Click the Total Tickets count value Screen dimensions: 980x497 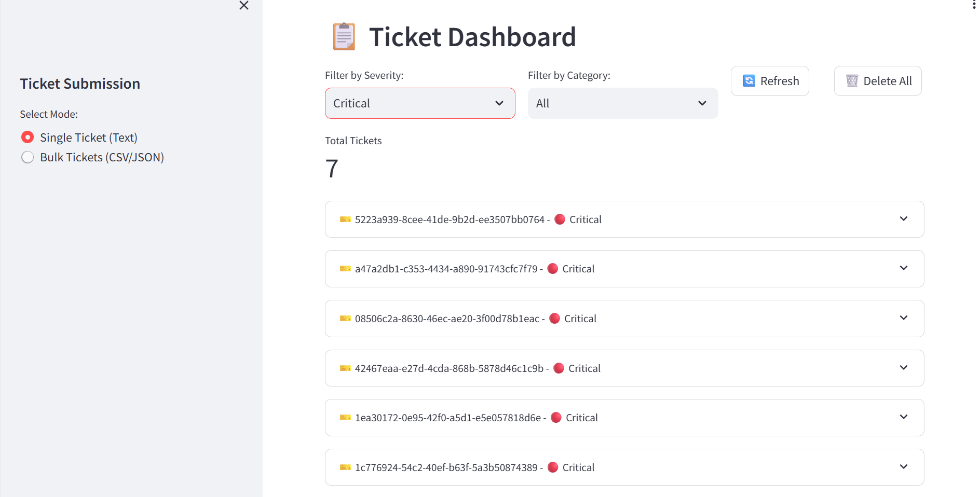click(x=332, y=169)
